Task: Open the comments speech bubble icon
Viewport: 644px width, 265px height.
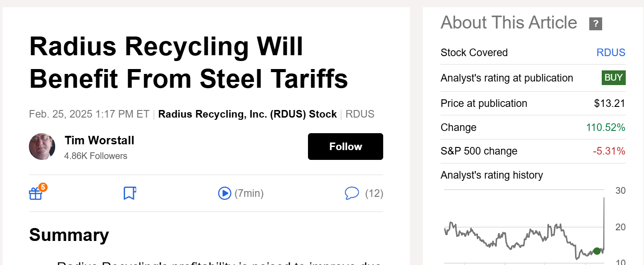Action: [x=352, y=193]
